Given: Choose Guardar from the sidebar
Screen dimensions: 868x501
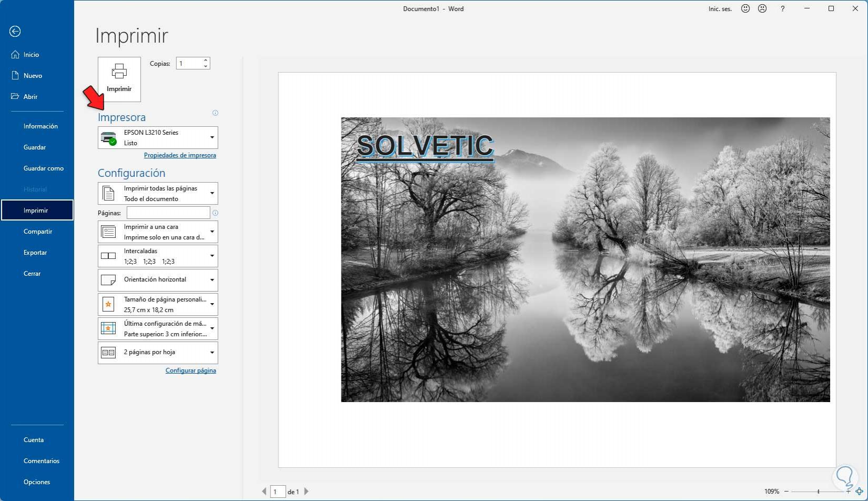Looking at the screenshot, I should pyautogui.click(x=35, y=147).
